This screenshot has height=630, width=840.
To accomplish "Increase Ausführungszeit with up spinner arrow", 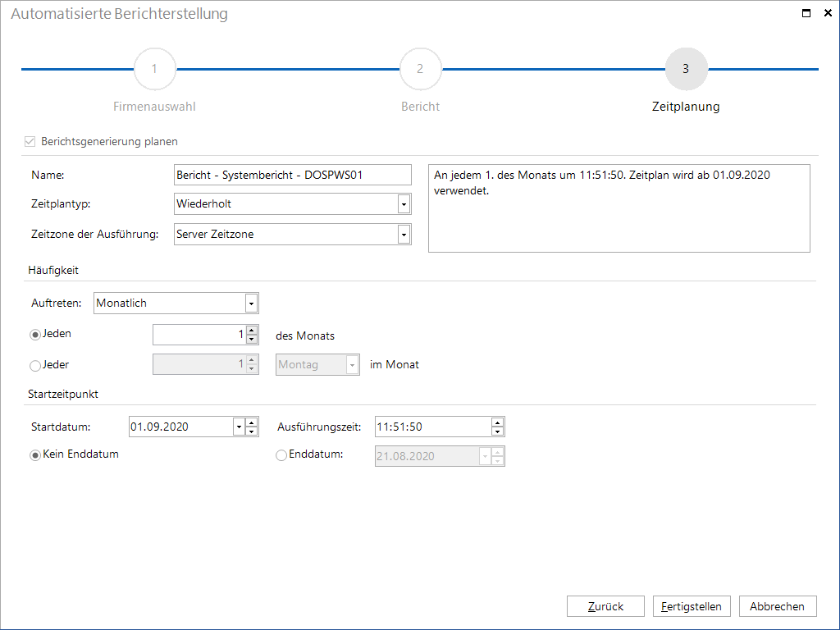I will (x=498, y=422).
